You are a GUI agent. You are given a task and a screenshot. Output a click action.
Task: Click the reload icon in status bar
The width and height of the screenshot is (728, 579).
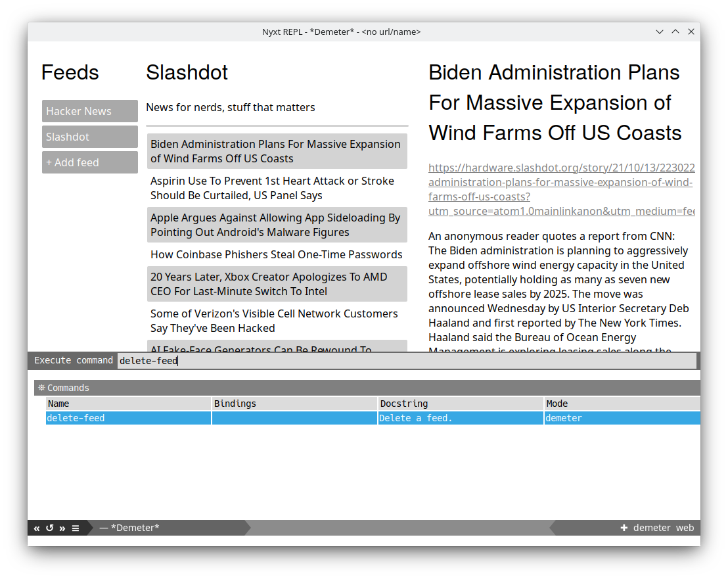[49, 528]
